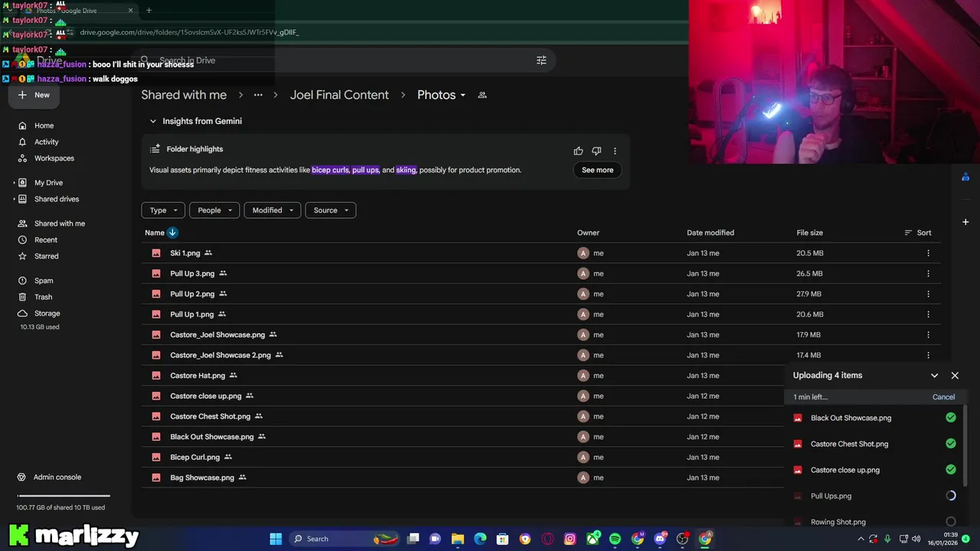
Task: Open Activity in the sidebar
Action: point(46,142)
